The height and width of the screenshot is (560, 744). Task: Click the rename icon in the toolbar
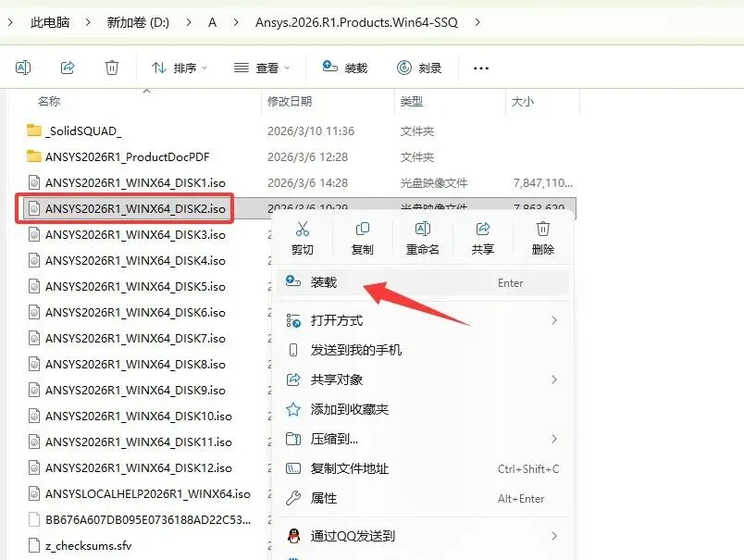[23, 68]
